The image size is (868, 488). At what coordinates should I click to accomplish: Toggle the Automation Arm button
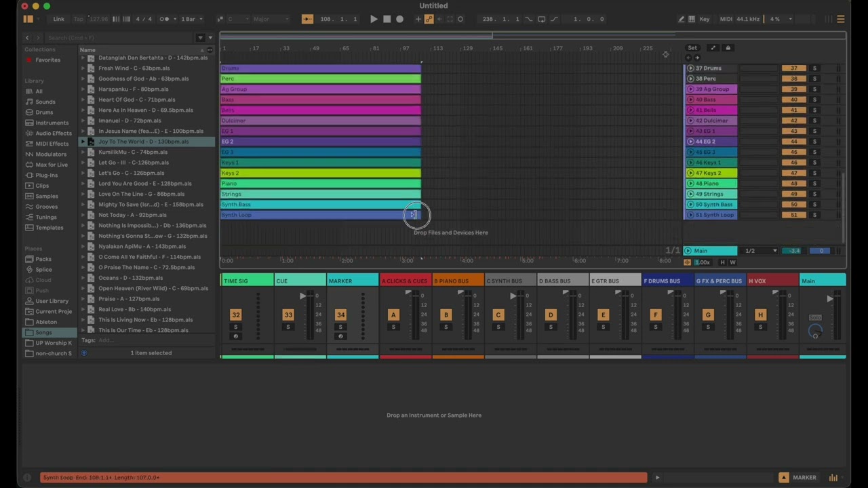429,19
